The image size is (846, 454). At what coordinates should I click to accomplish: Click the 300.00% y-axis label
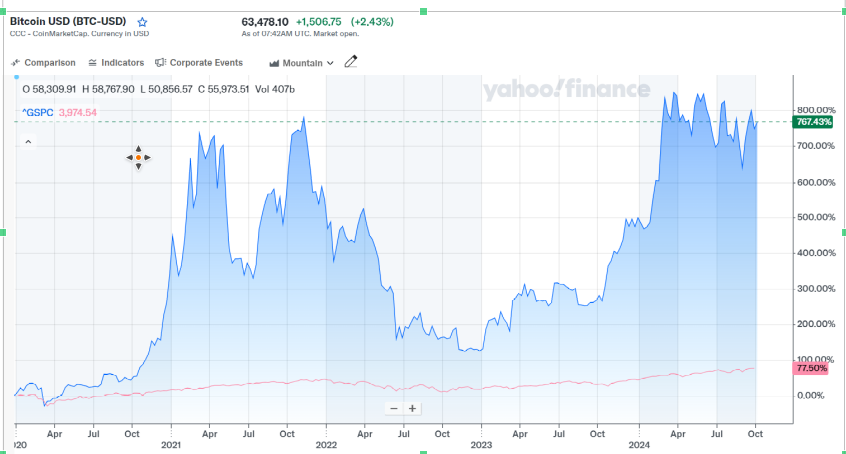point(816,289)
